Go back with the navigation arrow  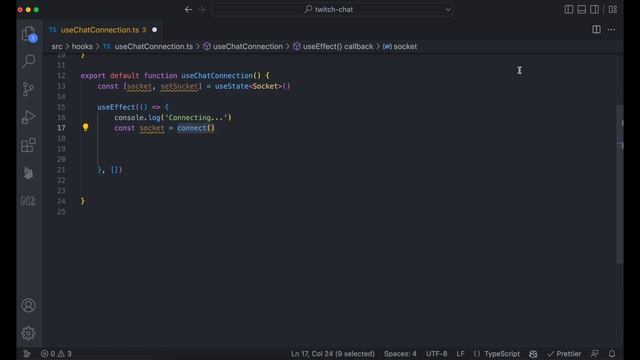point(188,9)
